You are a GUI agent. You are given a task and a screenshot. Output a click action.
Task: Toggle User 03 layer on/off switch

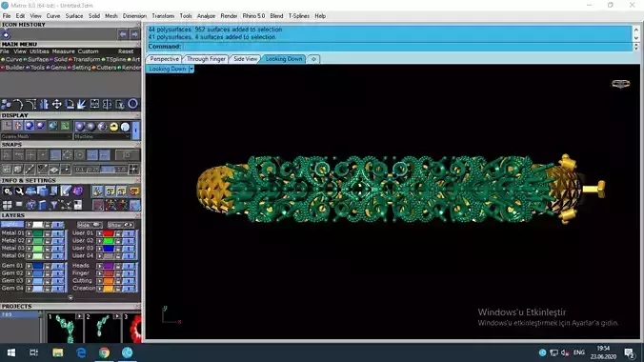(129, 249)
